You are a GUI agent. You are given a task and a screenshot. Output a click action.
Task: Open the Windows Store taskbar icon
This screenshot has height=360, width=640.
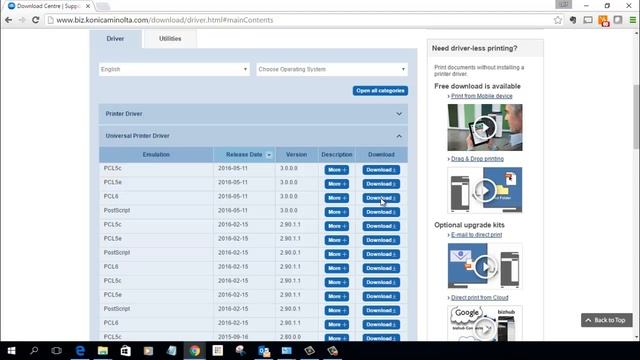click(x=125, y=351)
